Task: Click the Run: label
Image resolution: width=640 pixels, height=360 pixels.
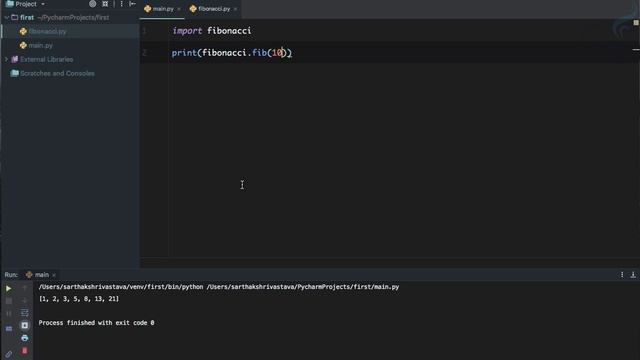Action: 11,275
